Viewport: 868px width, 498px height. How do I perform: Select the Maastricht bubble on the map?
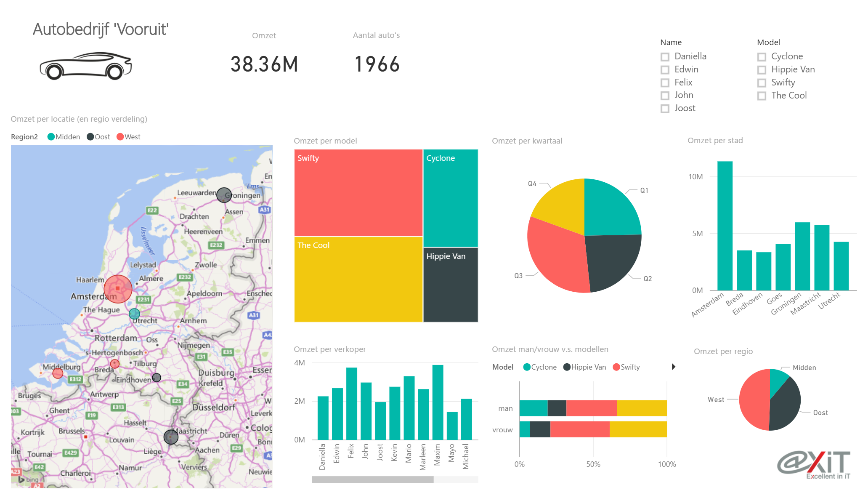pyautogui.click(x=171, y=437)
